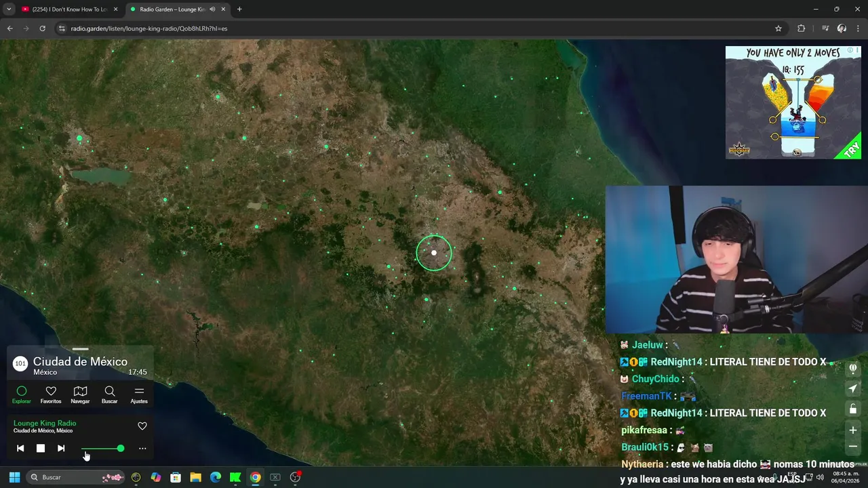868x488 pixels.
Task: Open the Favoritos heart tab
Action: 51,395
